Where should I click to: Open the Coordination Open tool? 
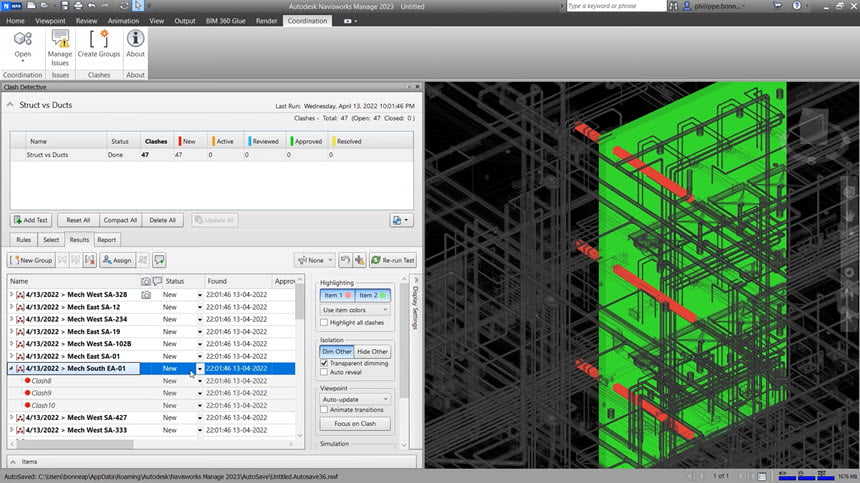[x=22, y=45]
